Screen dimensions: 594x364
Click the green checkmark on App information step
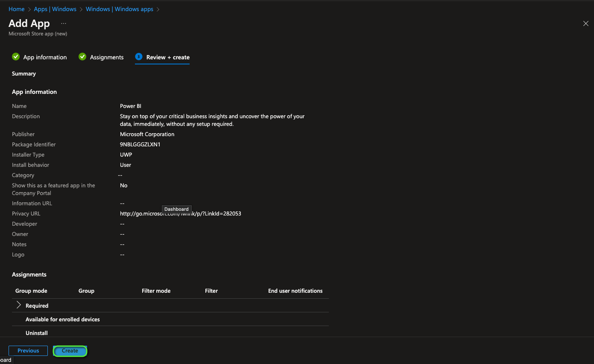pyautogui.click(x=16, y=56)
